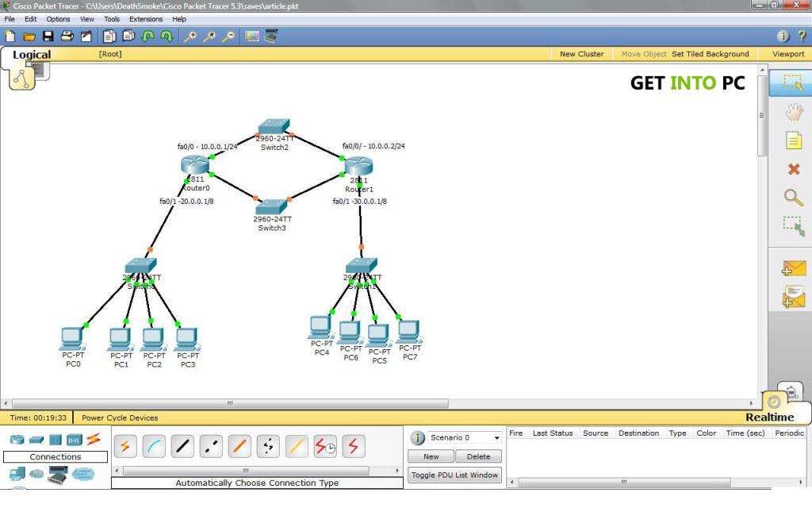Open the Edit menu
The height and width of the screenshot is (508, 812).
pos(31,19)
